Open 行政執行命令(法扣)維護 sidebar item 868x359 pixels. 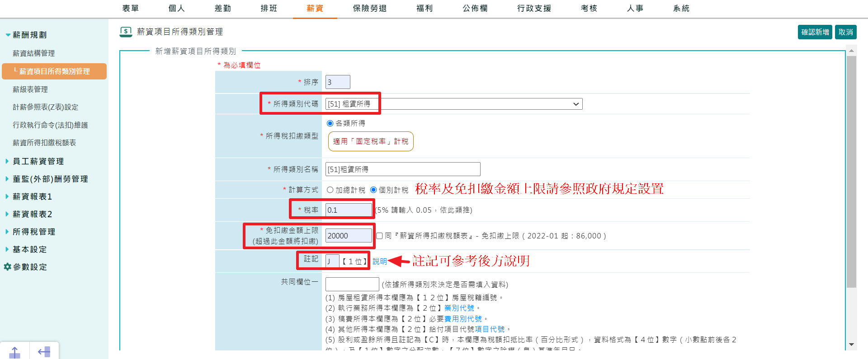[50, 125]
